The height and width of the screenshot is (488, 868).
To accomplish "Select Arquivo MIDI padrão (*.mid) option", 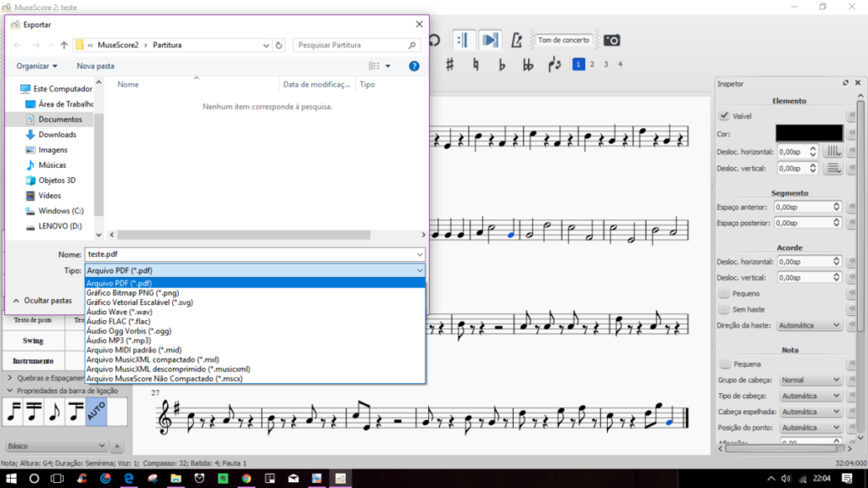I will pyautogui.click(x=134, y=349).
